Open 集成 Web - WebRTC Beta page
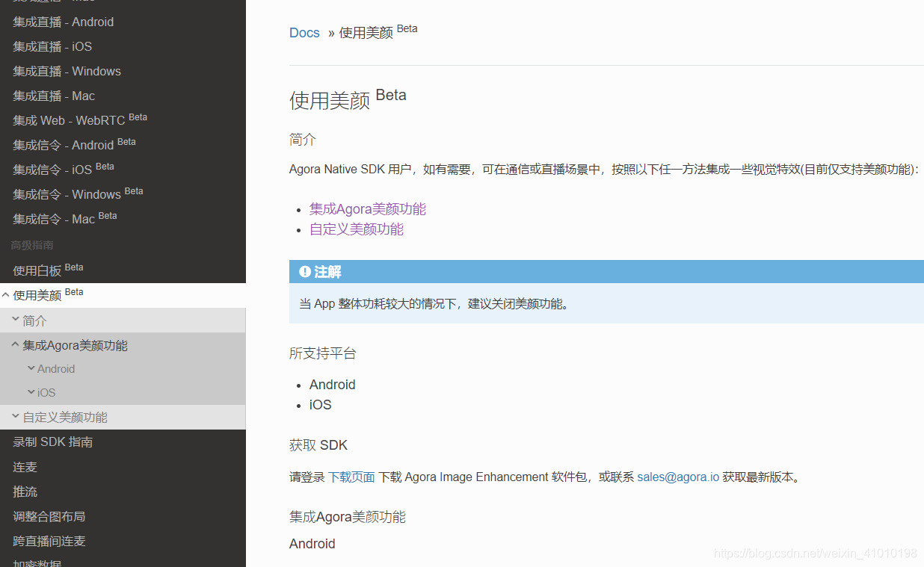The height and width of the screenshot is (567, 924). click(x=80, y=120)
